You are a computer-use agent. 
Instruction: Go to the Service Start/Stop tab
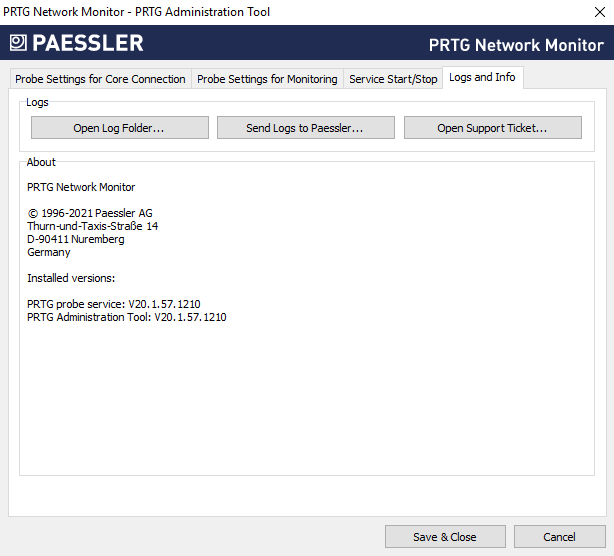[393, 79]
